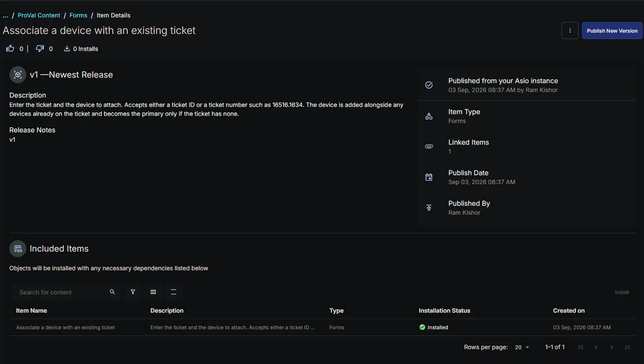644x364 pixels.
Task: Go to the previous page
Action: [596, 347]
